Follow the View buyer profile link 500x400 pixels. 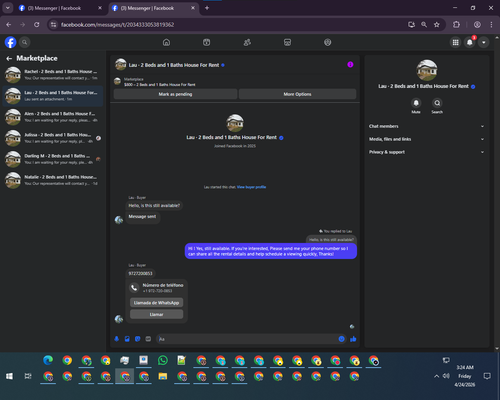pos(251,187)
